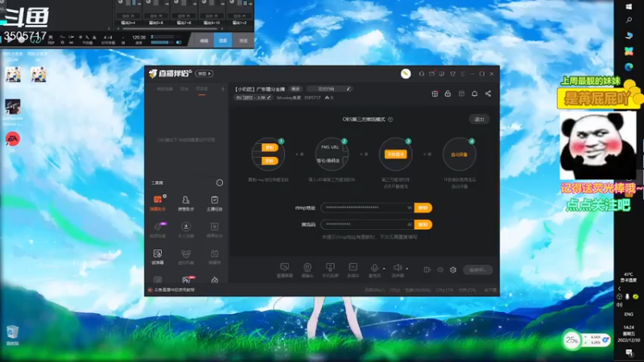Image resolution: width=644 pixels, height=362 pixels.
Task: Open Microsoft Edge in the Windows taskbar
Action: pyautogui.click(x=629, y=67)
